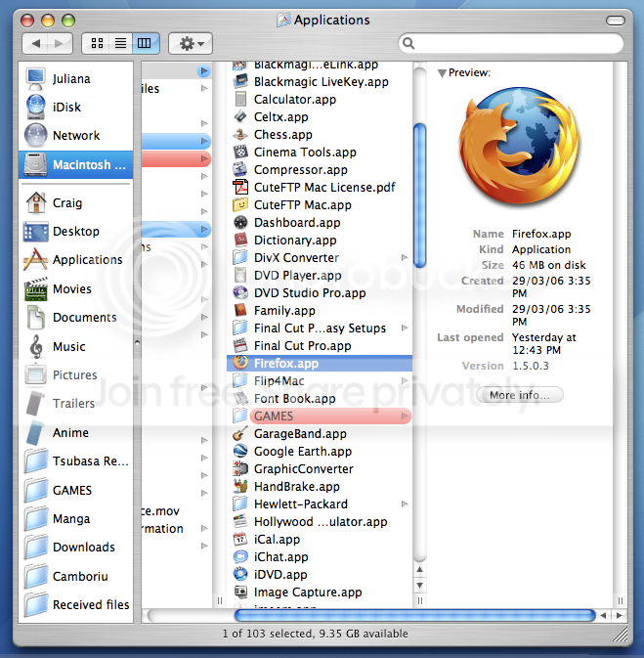Select iChat.app in the list

point(320,557)
